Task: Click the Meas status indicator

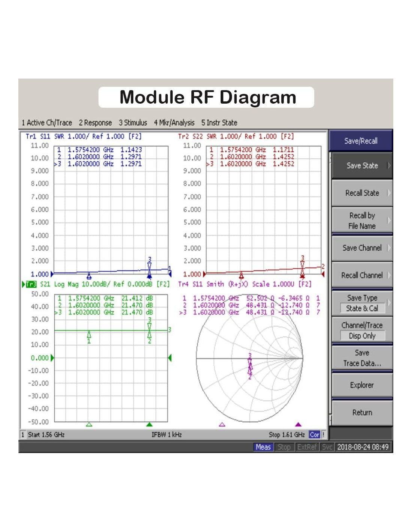Action: point(263,447)
